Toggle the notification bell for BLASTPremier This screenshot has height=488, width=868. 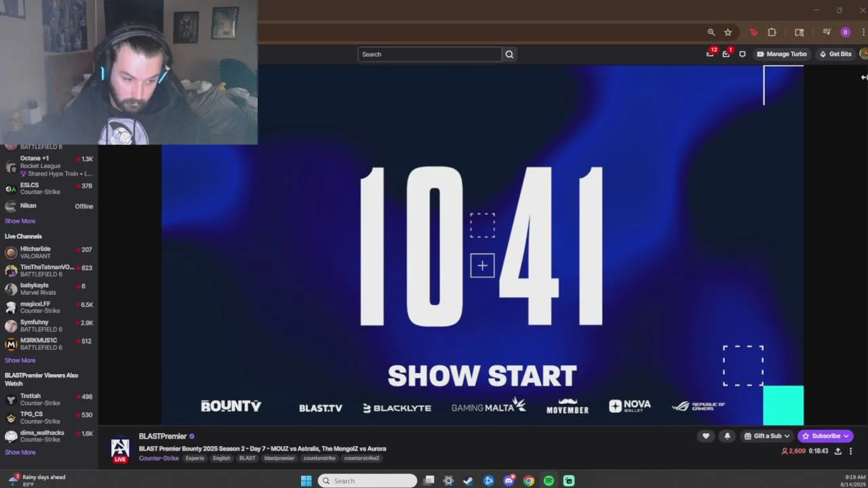(x=727, y=436)
